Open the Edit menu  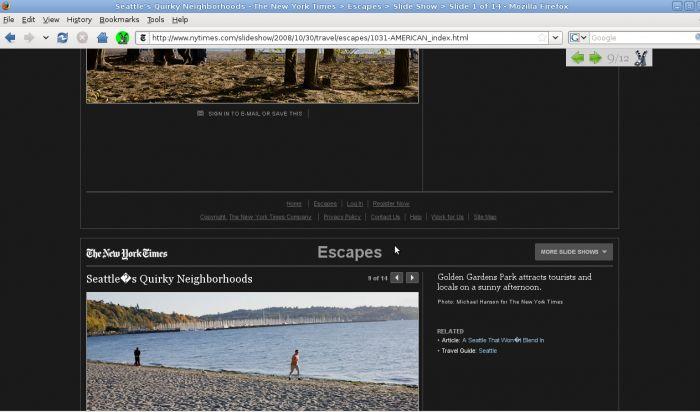coord(28,20)
